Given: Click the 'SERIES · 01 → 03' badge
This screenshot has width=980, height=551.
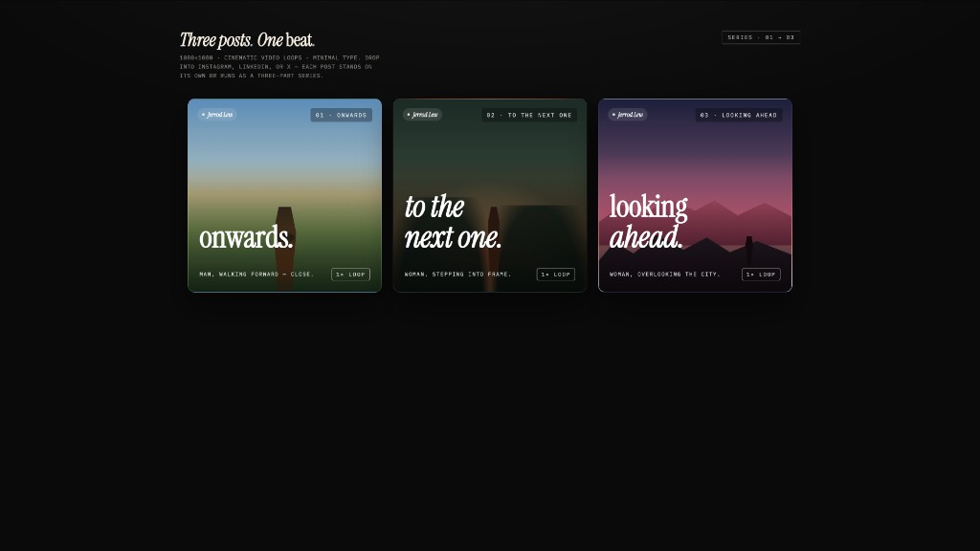Looking at the screenshot, I should [x=761, y=37].
